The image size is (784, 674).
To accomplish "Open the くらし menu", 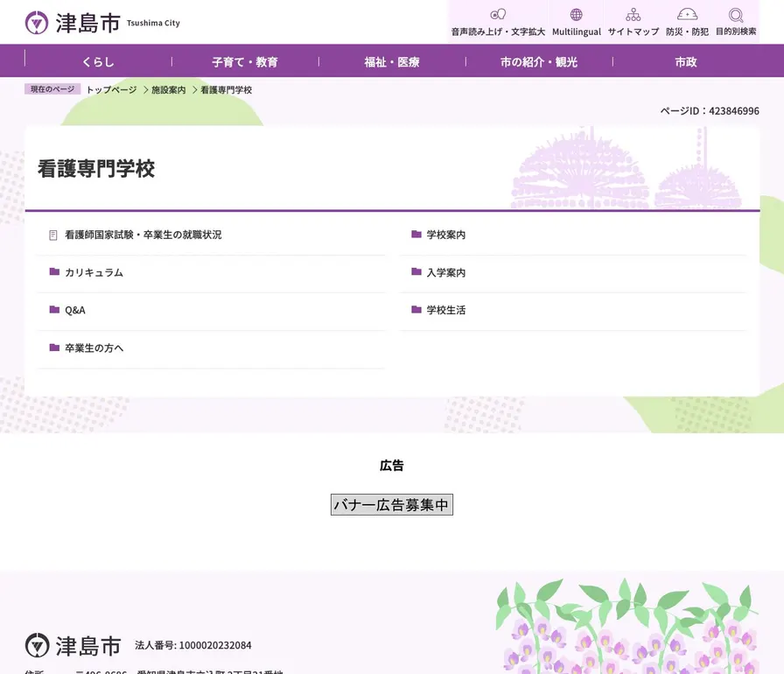I will (98, 61).
